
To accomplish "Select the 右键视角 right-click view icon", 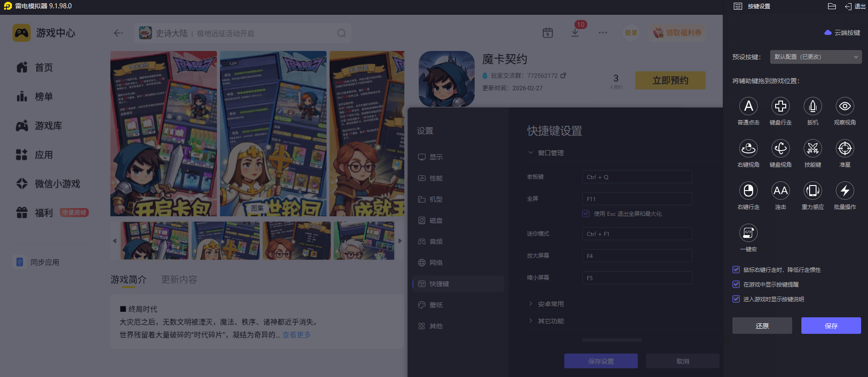I will click(x=749, y=148).
